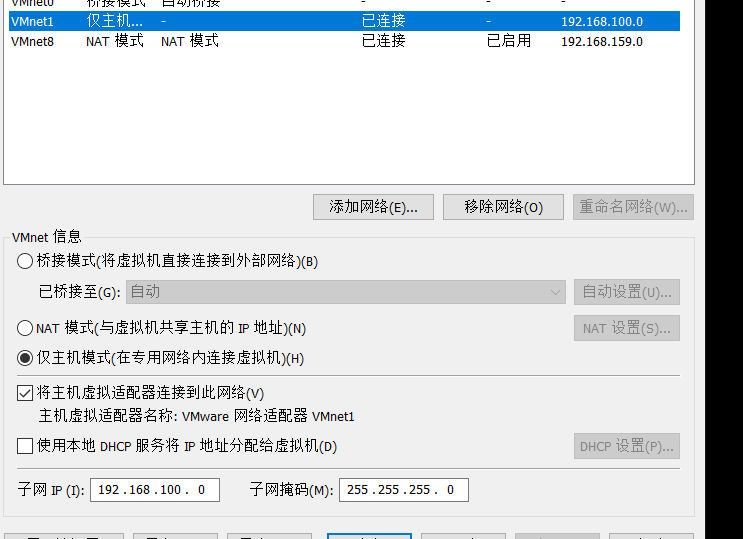Click the 添加网络(E)... button
This screenshot has width=743, height=539.
point(373,207)
